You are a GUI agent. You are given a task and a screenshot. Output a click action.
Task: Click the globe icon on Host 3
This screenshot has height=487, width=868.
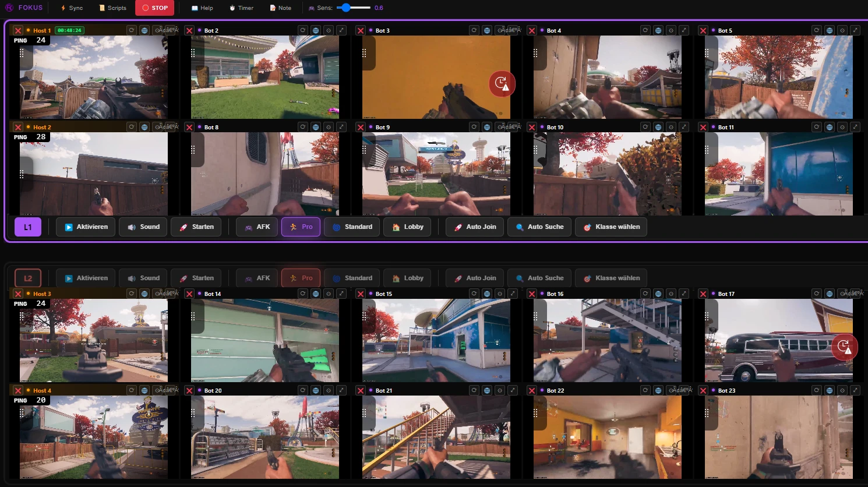(144, 294)
